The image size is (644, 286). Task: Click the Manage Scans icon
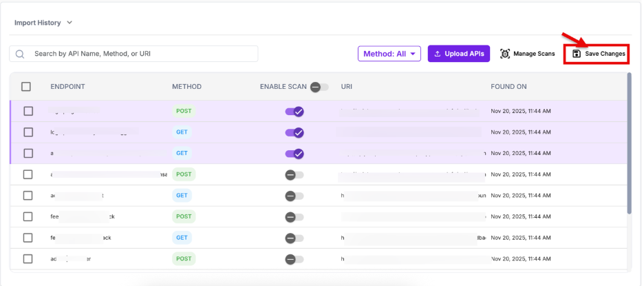505,54
